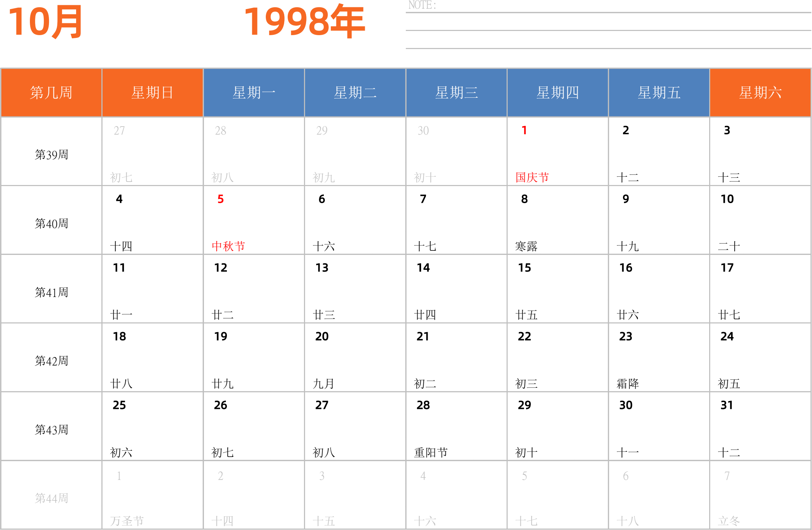Select the 星期三 column header
The height and width of the screenshot is (530, 812).
[x=457, y=93]
